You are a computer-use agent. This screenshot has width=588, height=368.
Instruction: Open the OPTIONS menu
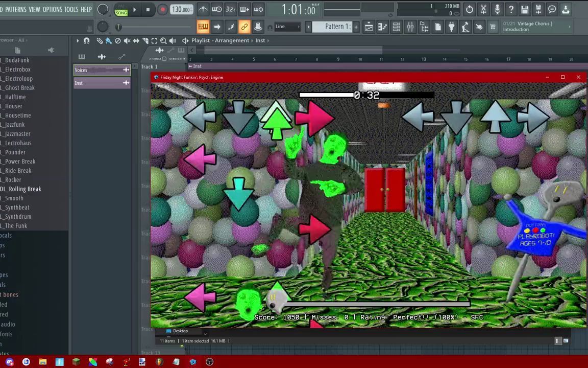pos(52,9)
